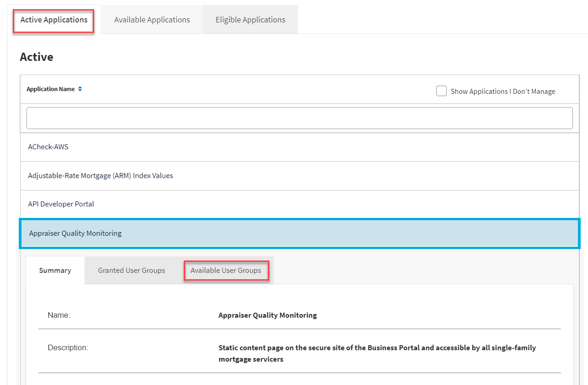588x385 pixels.
Task: Select the Active Applications tab
Action: coord(53,20)
